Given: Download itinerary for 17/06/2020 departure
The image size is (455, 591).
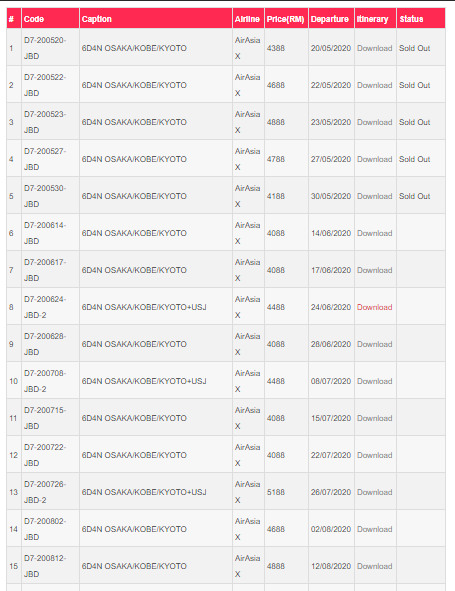Looking at the screenshot, I should pos(374,270).
